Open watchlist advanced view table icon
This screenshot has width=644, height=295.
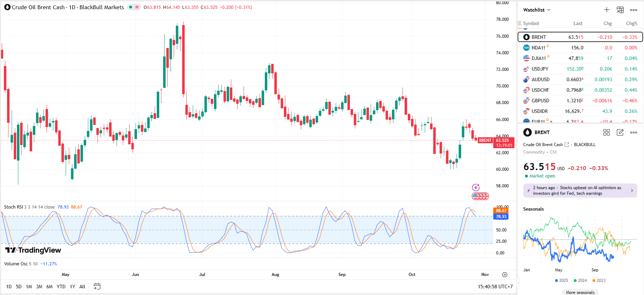[x=620, y=10]
